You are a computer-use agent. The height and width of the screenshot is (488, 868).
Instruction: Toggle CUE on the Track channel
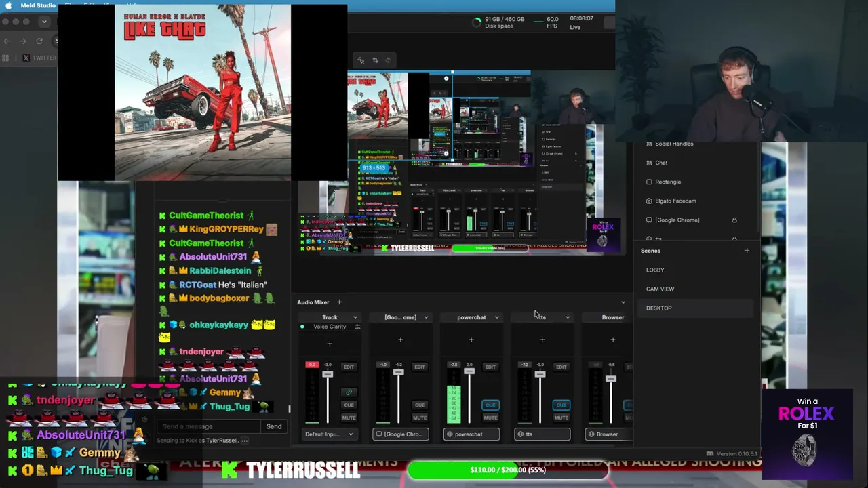(349, 405)
